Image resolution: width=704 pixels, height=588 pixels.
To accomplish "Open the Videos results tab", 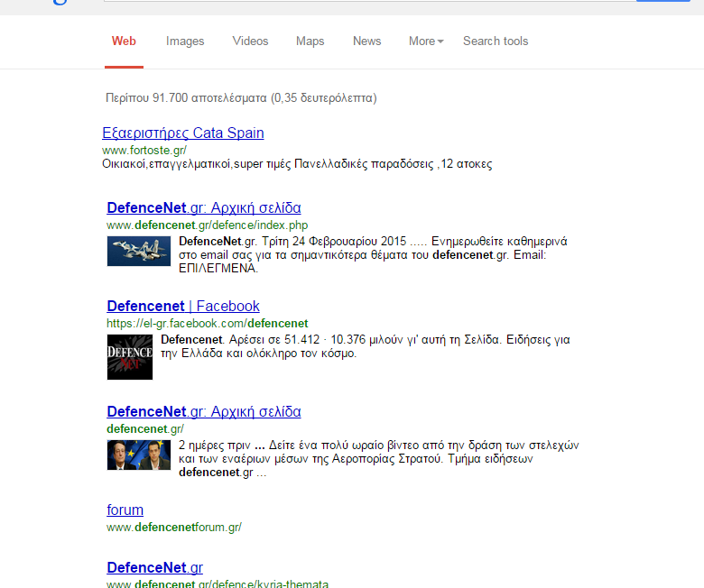I will pyautogui.click(x=250, y=41).
